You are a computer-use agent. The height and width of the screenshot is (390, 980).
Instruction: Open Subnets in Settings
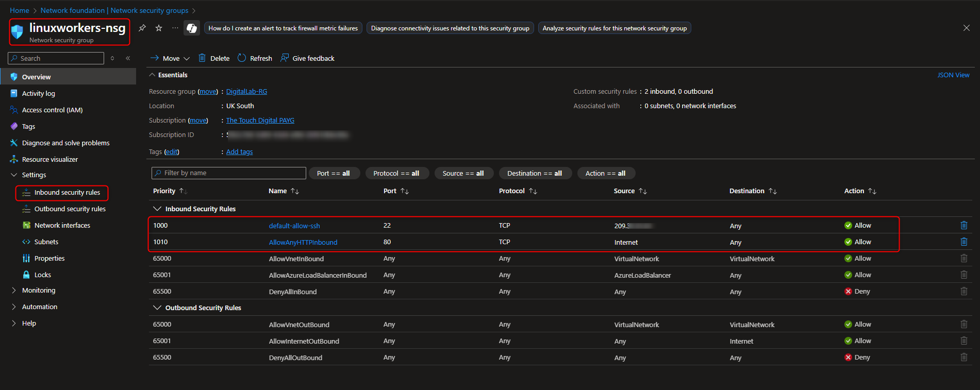46,242
